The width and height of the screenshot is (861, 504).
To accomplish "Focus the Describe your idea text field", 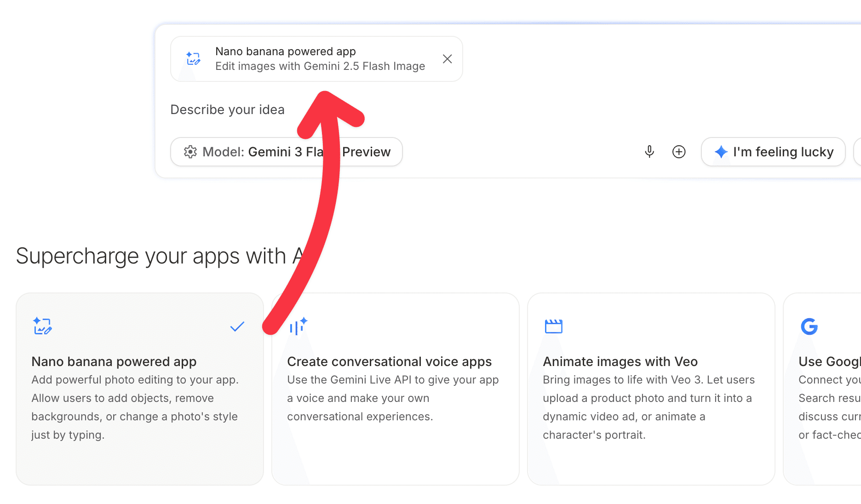I will tap(414, 110).
